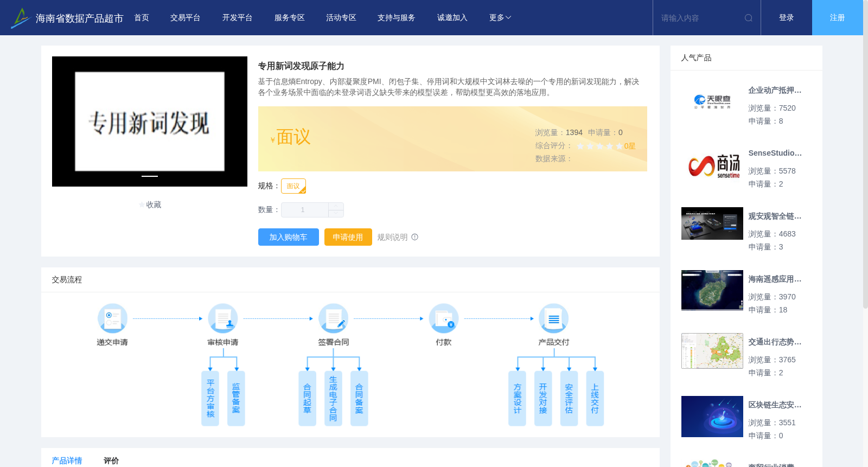The height and width of the screenshot is (467, 868).
Task: Click the 区块链生态 blue thumbnail
Action: point(712,417)
